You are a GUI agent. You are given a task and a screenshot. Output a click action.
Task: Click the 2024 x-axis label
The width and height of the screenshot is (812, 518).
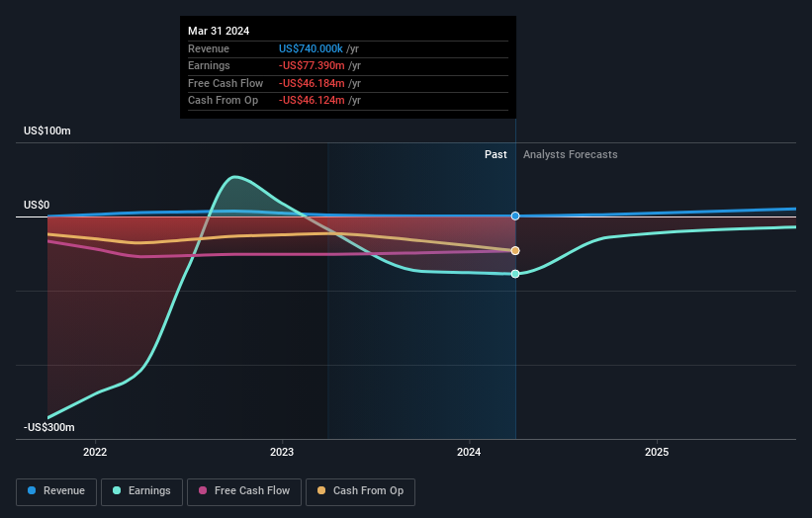tap(469, 453)
